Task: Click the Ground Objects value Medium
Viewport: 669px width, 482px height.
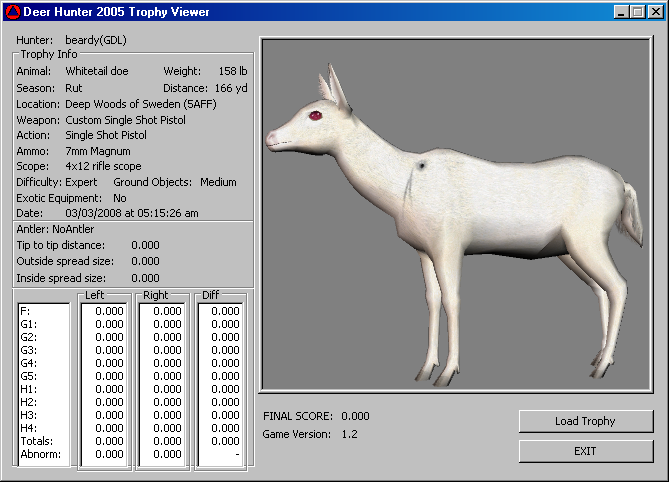Action: [218, 182]
